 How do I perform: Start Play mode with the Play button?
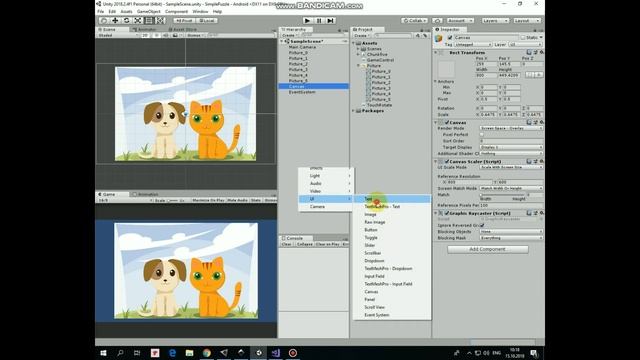(x=307, y=20)
